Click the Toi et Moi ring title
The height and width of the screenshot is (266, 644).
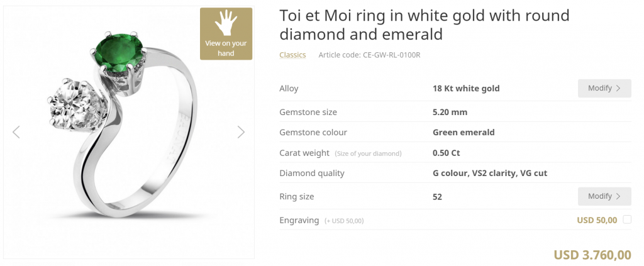point(425,25)
